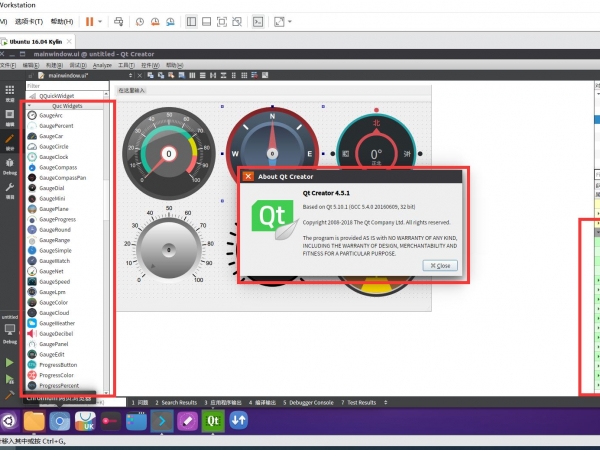Open Qt Creator from the taskbar
This screenshot has height=450, width=600.
[212, 422]
